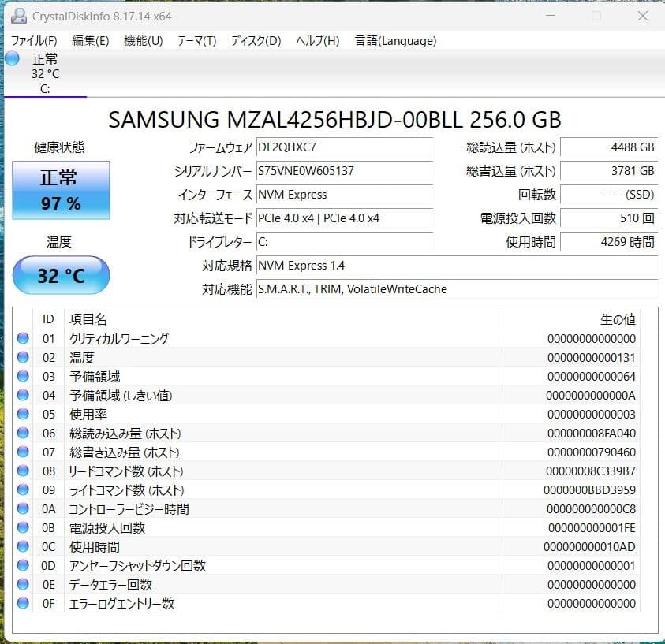Click the status icon beside 使用率

[x=24, y=414]
